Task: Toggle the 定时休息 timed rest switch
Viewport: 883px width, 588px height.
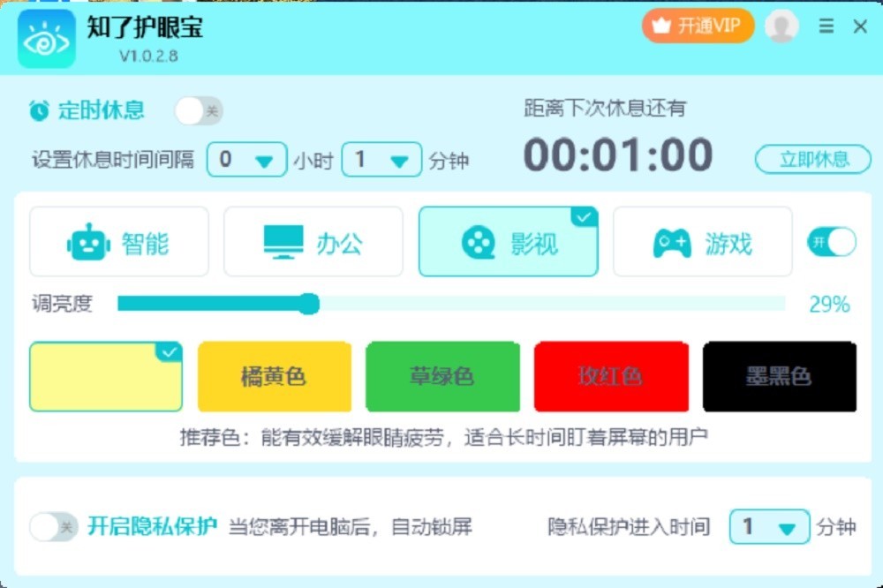Action: [199, 111]
